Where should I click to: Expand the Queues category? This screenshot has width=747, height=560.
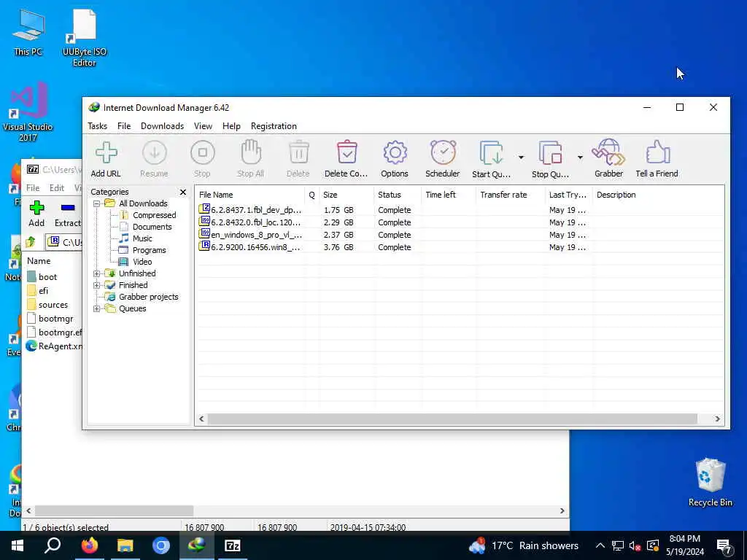pyautogui.click(x=97, y=308)
